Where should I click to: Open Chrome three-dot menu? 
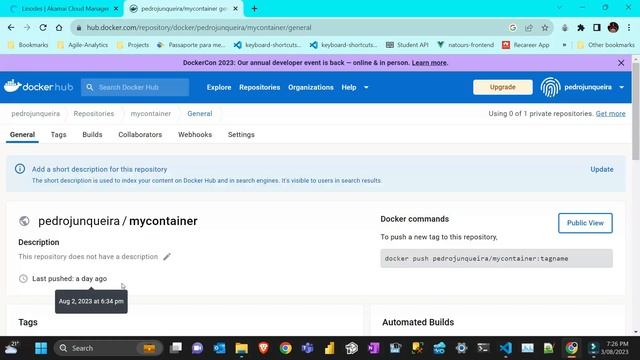(x=629, y=28)
